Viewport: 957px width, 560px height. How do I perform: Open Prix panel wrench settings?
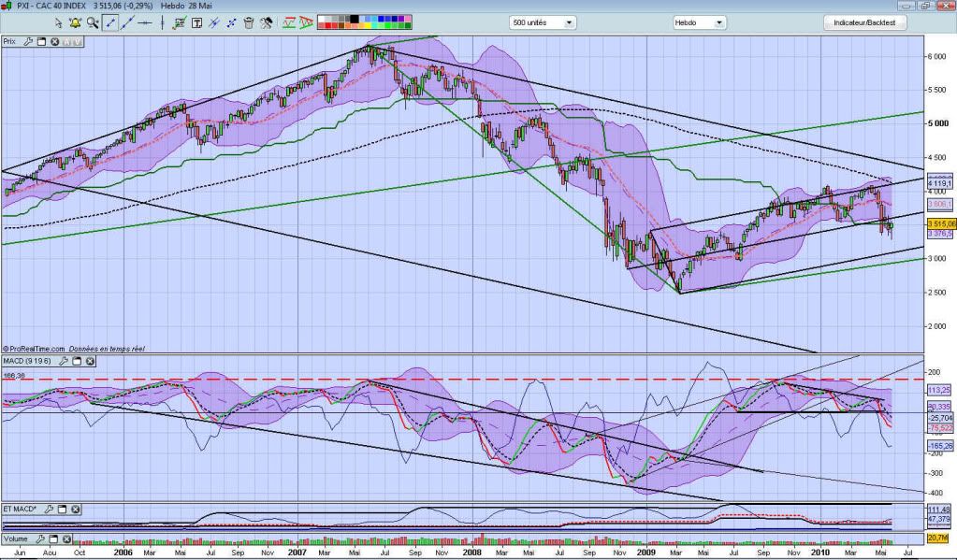28,41
